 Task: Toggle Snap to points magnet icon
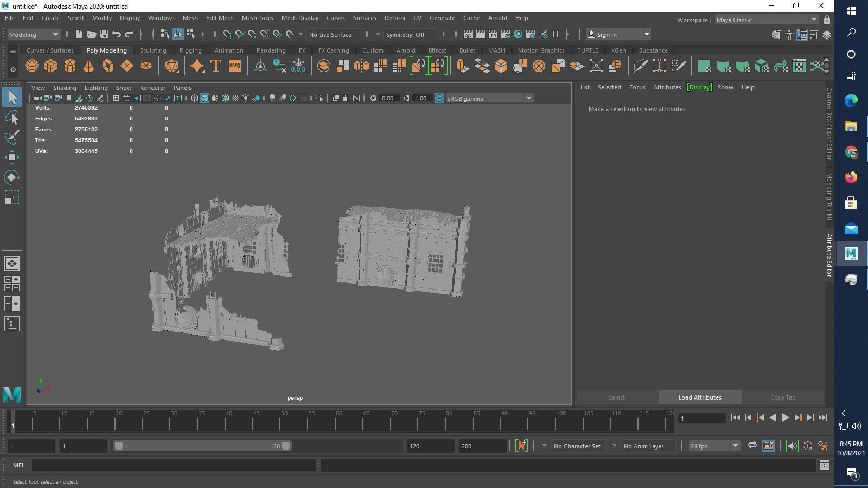coord(252,34)
